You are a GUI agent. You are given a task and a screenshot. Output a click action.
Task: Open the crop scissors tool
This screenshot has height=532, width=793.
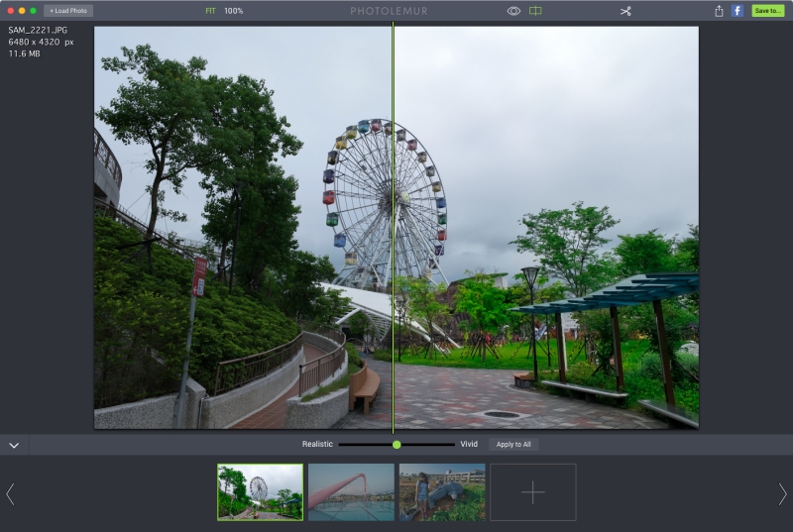click(625, 11)
